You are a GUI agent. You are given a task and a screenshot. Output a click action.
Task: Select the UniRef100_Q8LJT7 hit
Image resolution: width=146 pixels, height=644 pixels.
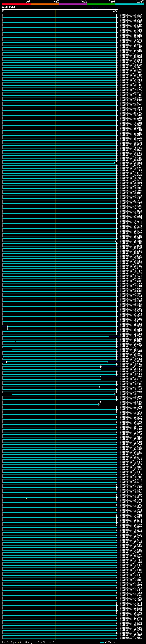tap(131, 394)
